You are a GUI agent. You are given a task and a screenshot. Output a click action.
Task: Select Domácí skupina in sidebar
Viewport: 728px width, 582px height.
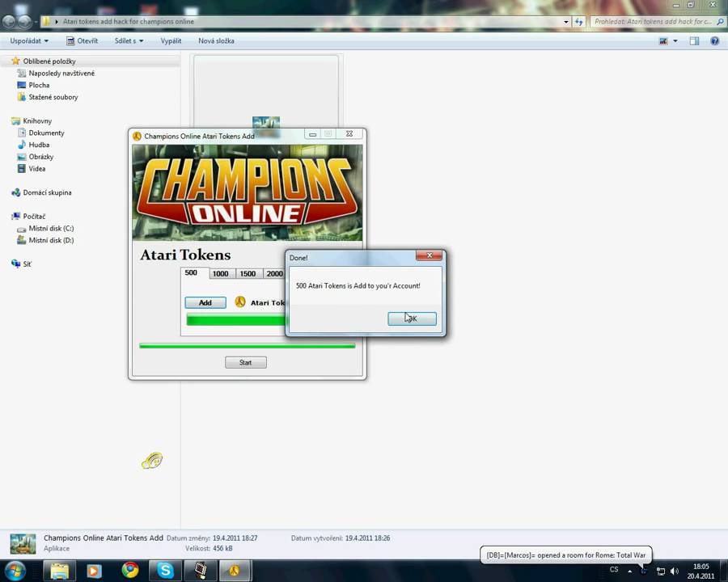coord(47,192)
